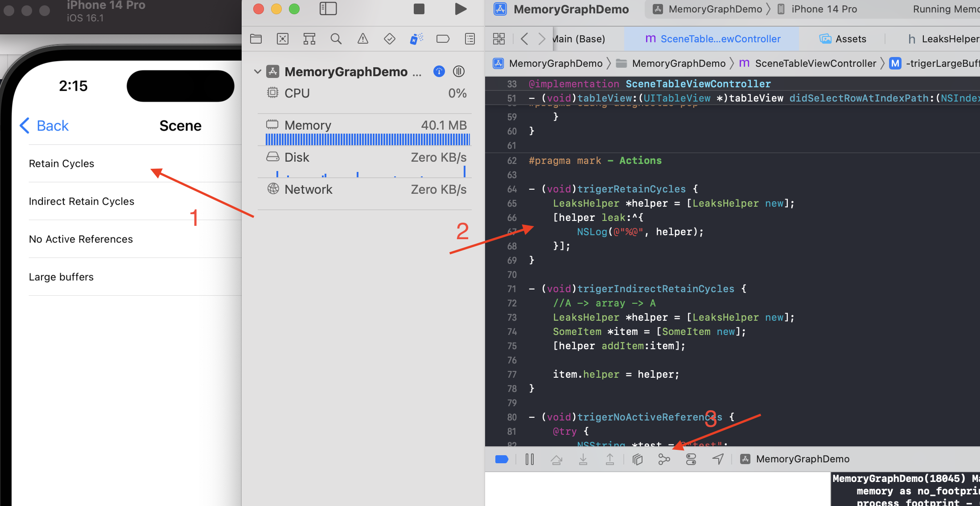This screenshot has width=980, height=506.
Task: Pause program execution in the debug bar
Action: (530, 459)
